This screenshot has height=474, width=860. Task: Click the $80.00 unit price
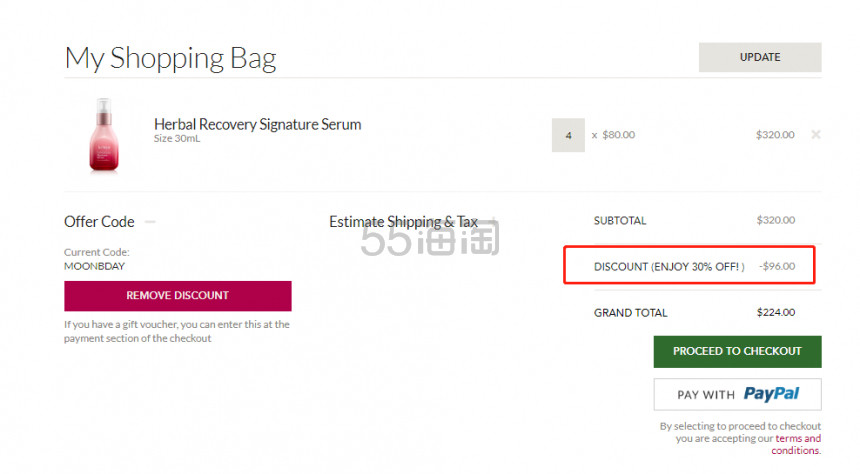[617, 135]
